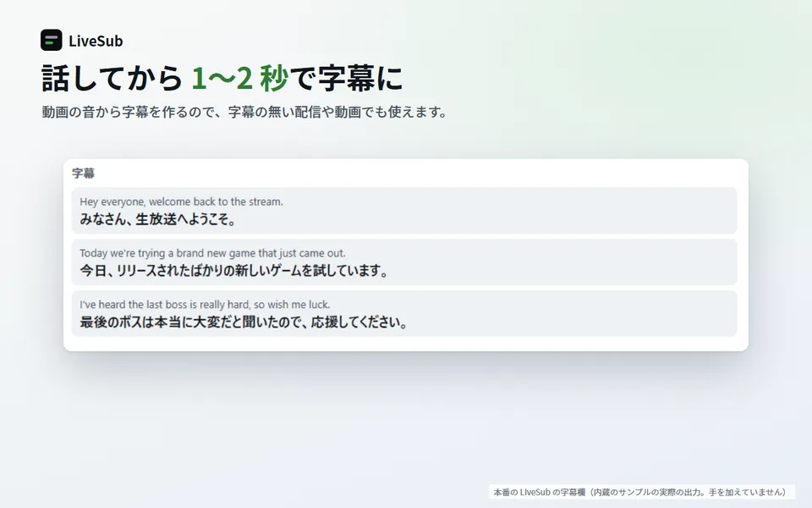Select the English line 'Hey everyone, welcome back to the stream.'
The image size is (812, 508).
point(181,202)
